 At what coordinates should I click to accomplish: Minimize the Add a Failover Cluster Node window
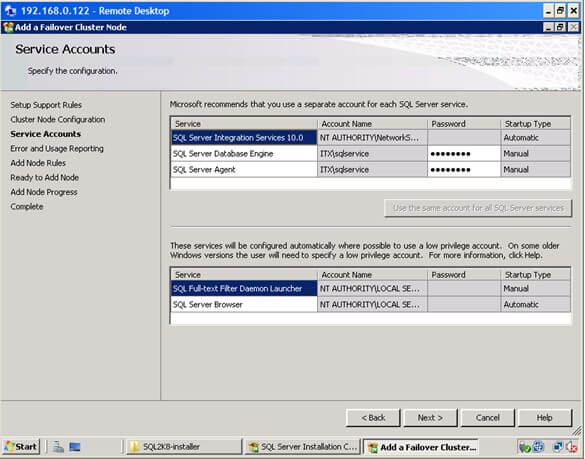(548, 27)
